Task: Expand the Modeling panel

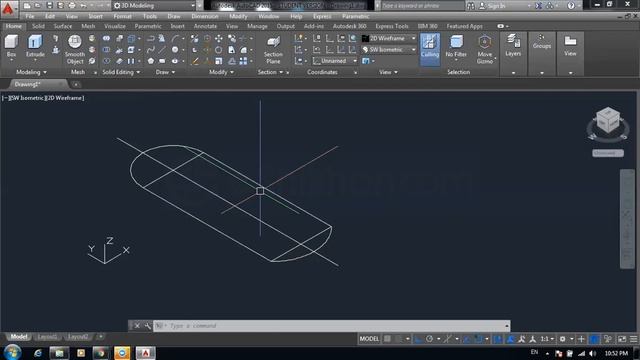Action: click(x=31, y=72)
